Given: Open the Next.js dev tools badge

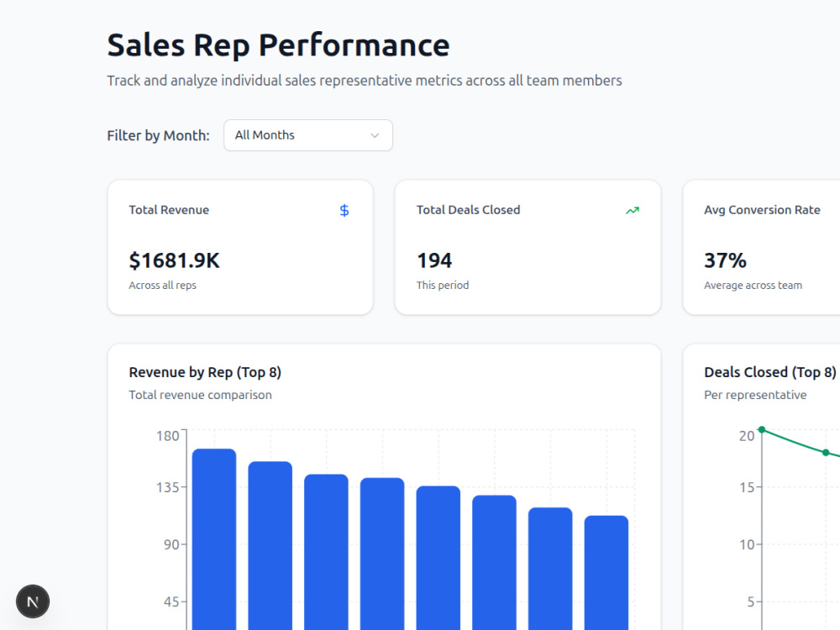Looking at the screenshot, I should coord(33,601).
